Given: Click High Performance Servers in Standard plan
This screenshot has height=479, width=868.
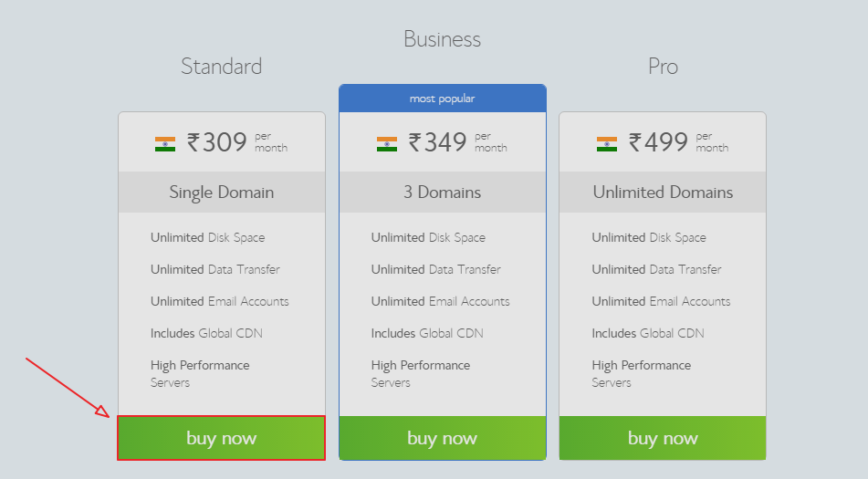Looking at the screenshot, I should [x=200, y=374].
